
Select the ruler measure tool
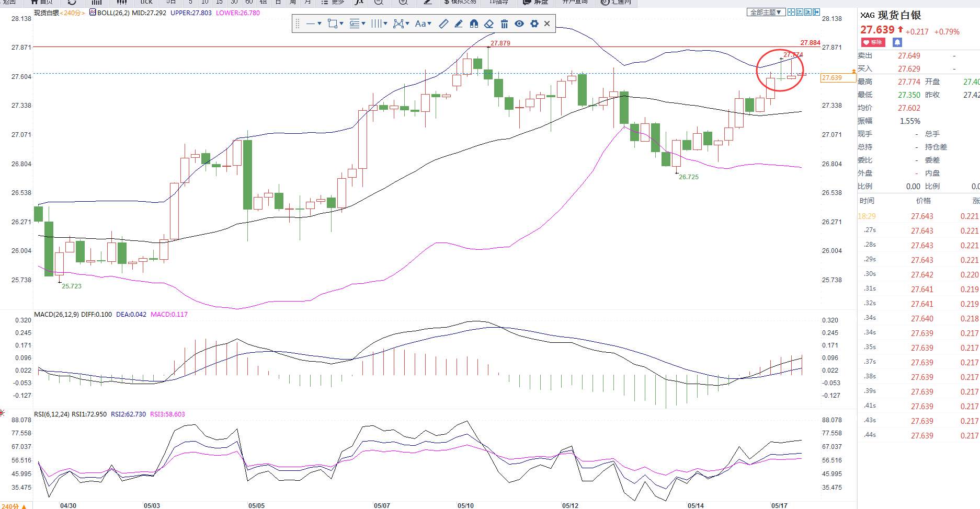coord(443,24)
